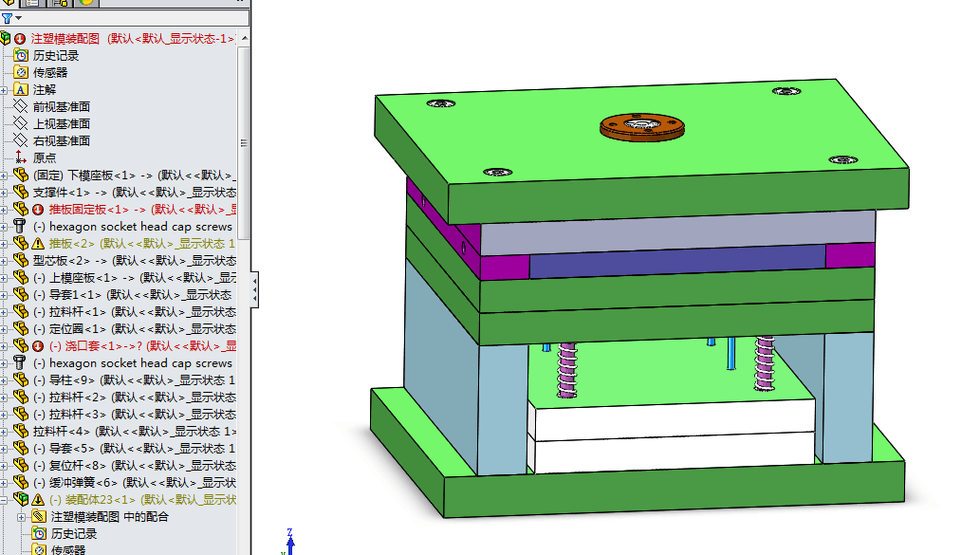Click the 右视基准面 plane icon
The image size is (980, 555).
coord(21,140)
